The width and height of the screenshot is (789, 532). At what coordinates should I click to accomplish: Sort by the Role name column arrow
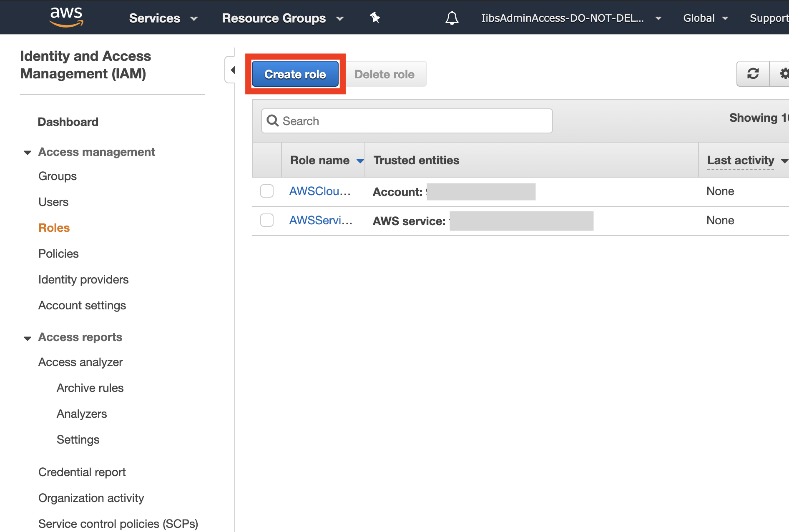[x=360, y=161]
